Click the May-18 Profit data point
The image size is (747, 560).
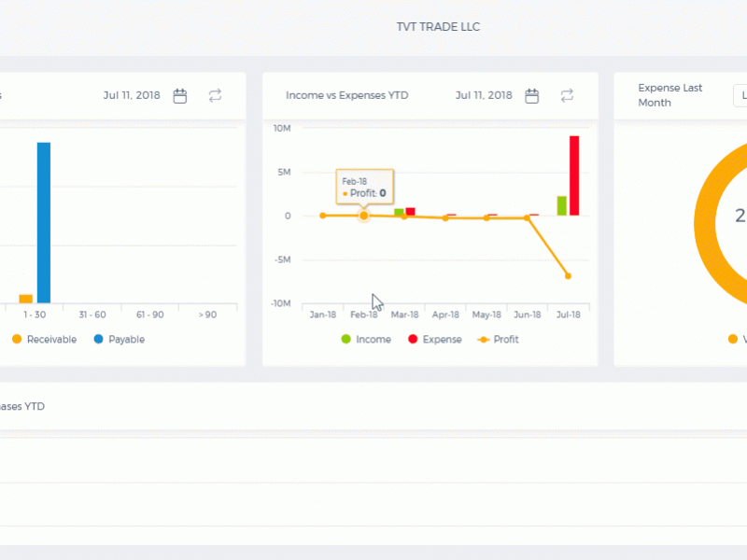tap(486, 218)
